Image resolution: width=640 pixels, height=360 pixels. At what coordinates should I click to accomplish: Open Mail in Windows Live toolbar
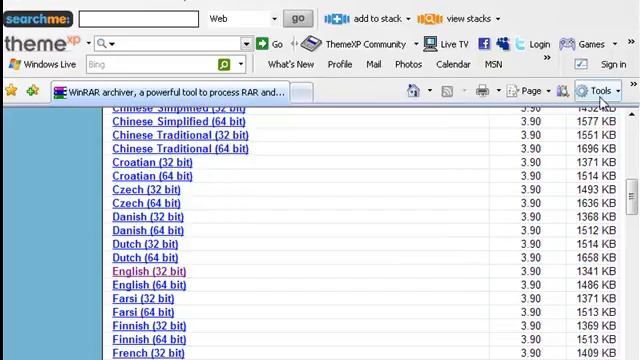(373, 64)
